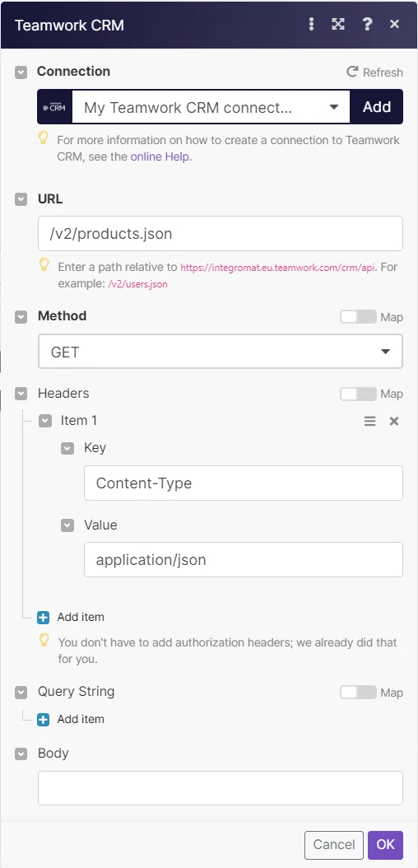
Task: Collapse the Connection section arrow
Action: (x=21, y=72)
